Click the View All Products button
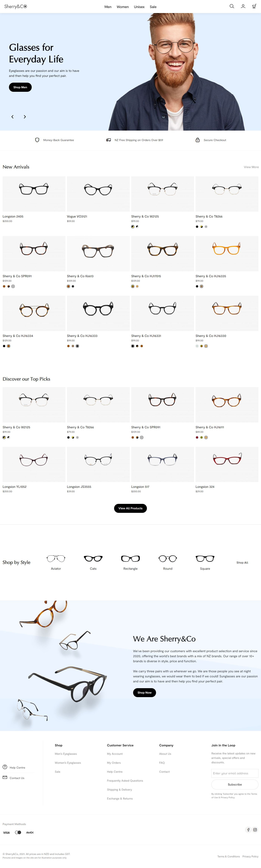This screenshot has height=868, width=261. 130,508
